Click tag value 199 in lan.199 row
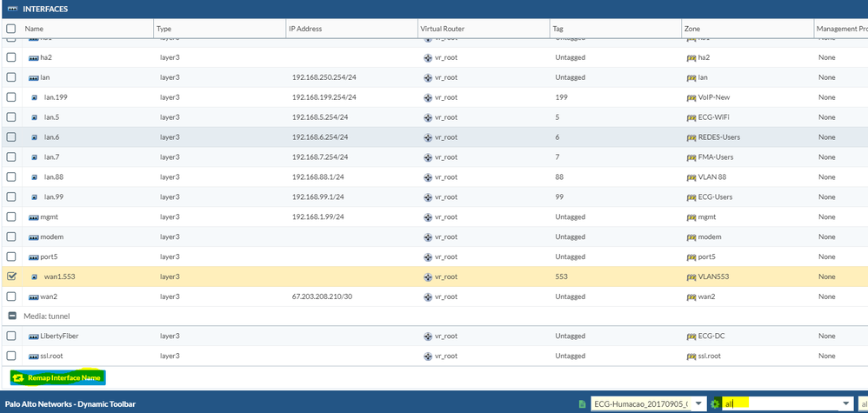 (561, 97)
